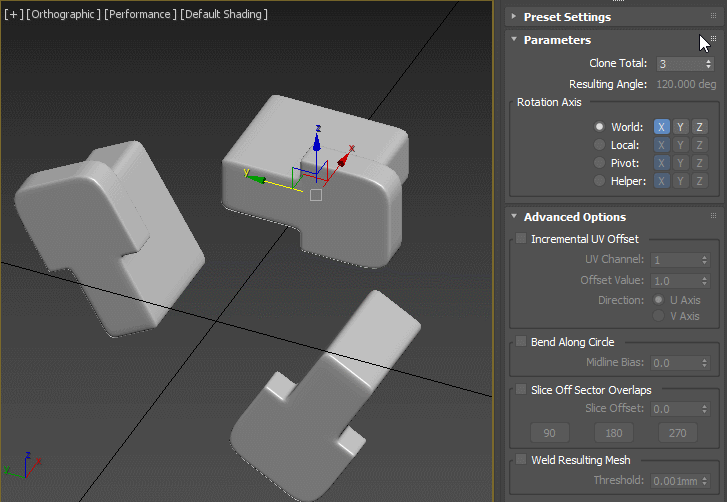Click the Preset Settings rollout grip icon
The height and width of the screenshot is (502, 727).
(714, 16)
